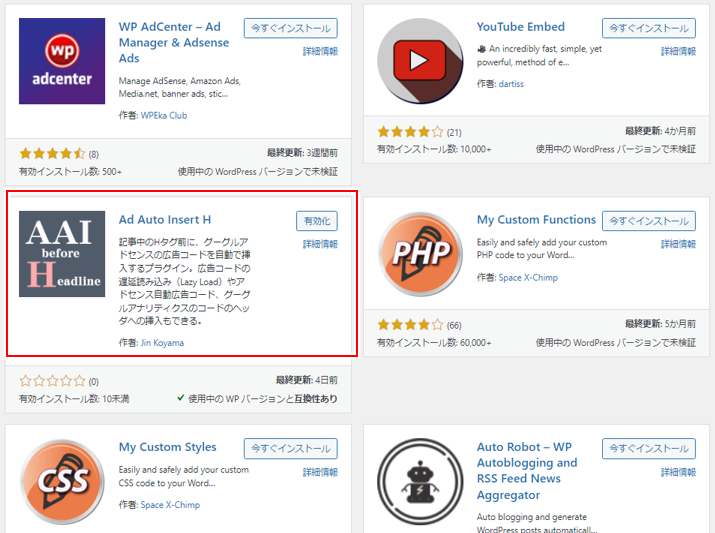Click Auto Robot description 'Auto blogging and generate'
Viewport: 715px width, 533px height.
pos(537,523)
